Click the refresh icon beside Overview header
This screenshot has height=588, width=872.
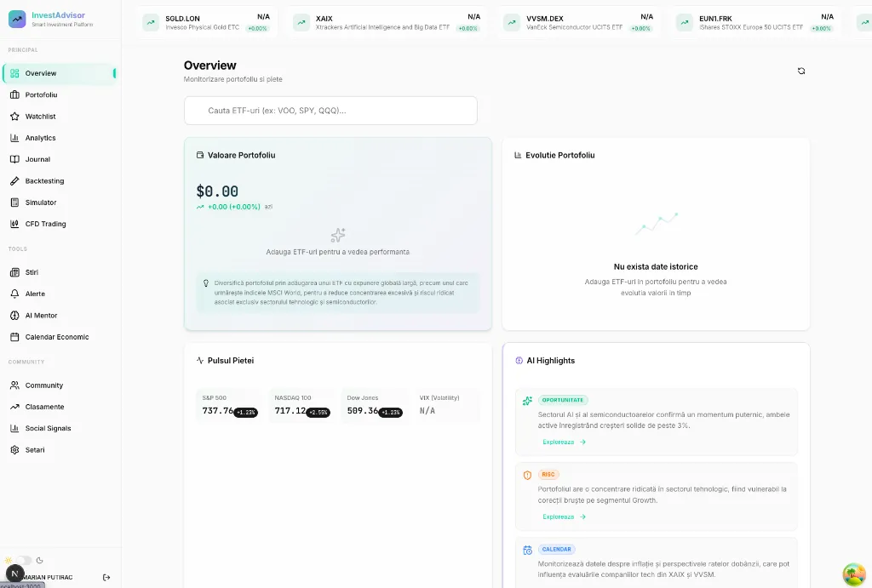800,71
